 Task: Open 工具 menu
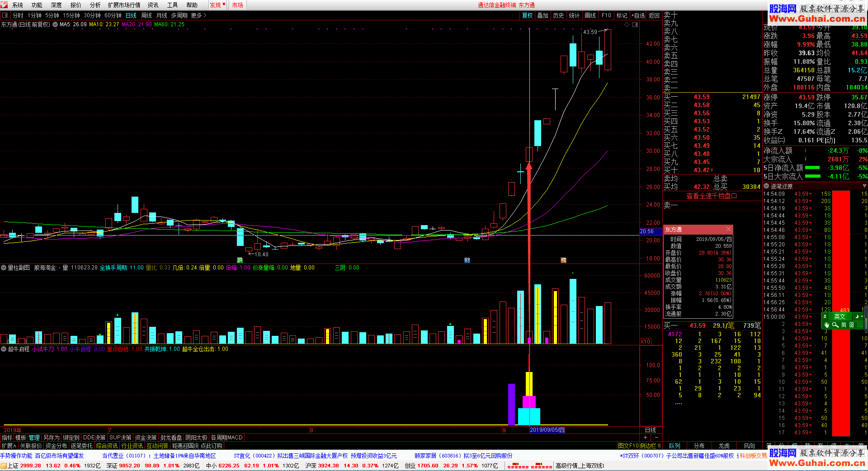coord(173,5)
